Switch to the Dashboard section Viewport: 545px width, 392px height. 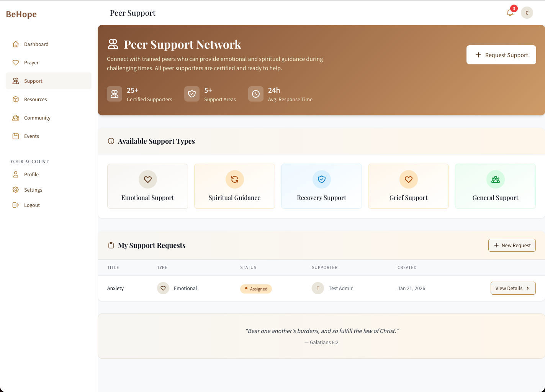coord(16,44)
